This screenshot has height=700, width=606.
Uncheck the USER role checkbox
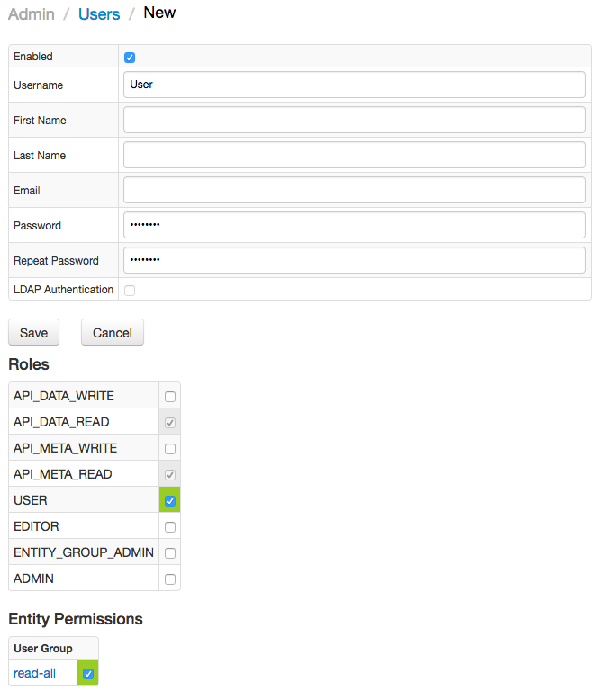(x=170, y=501)
